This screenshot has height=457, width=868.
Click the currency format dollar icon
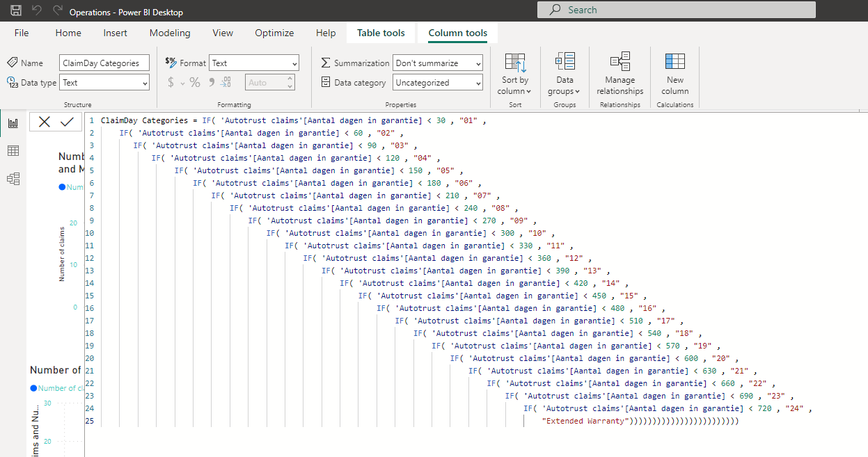coord(171,82)
